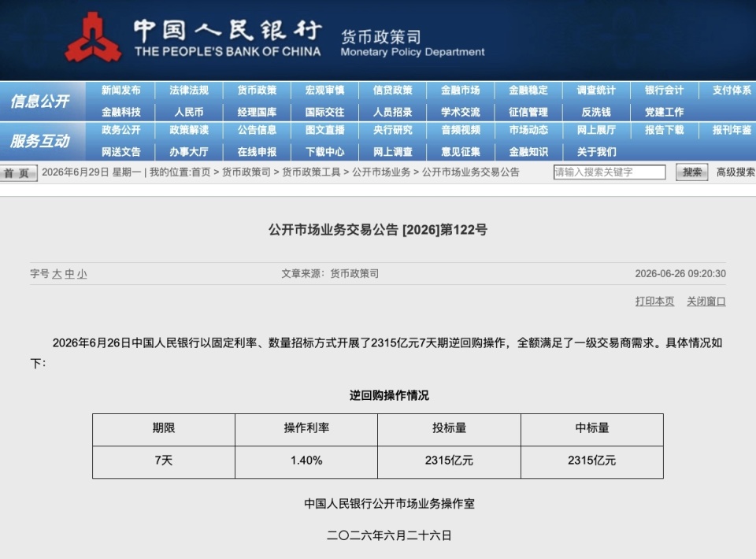Open the 金融市场 section
Viewport: 756px width, 559px height.
coord(461,90)
